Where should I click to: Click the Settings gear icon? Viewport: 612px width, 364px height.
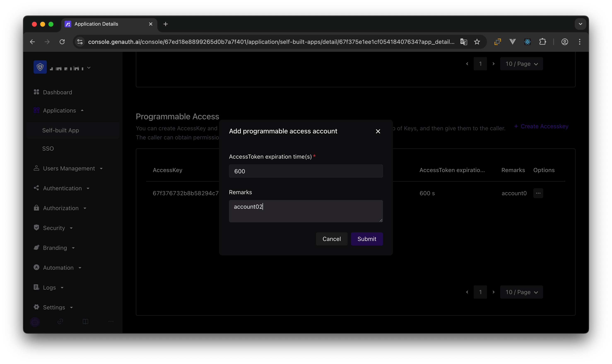[36, 307]
